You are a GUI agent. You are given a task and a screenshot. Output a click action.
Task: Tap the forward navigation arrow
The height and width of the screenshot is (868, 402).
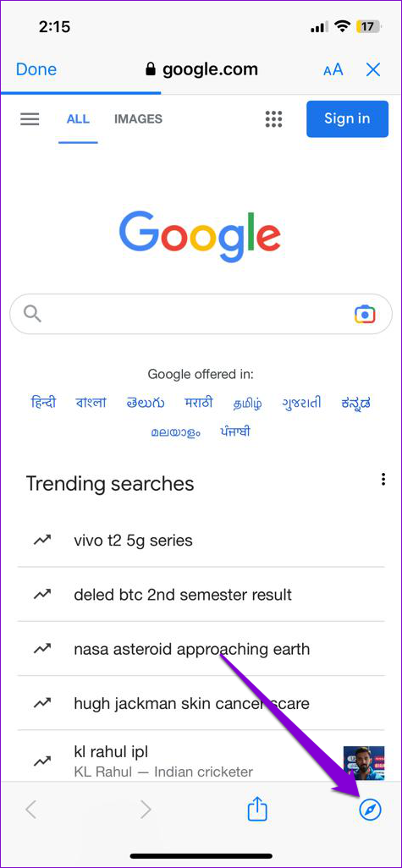tap(145, 810)
